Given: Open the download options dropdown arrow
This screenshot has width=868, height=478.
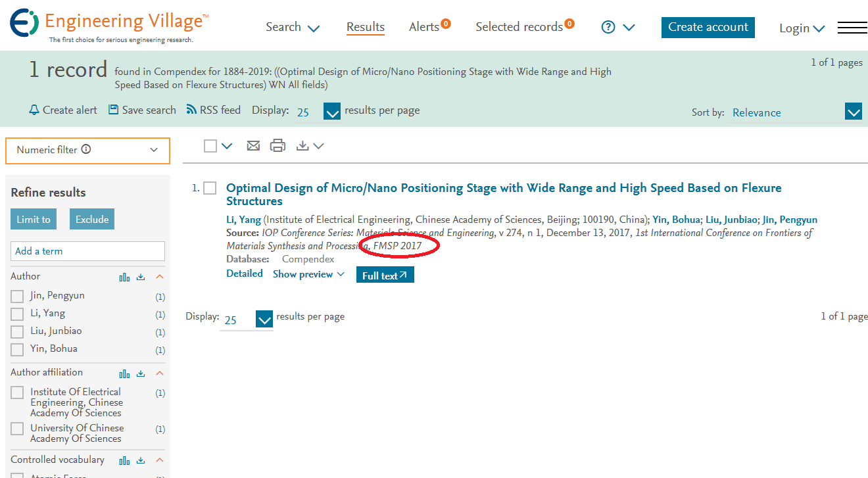Looking at the screenshot, I should pos(319,146).
